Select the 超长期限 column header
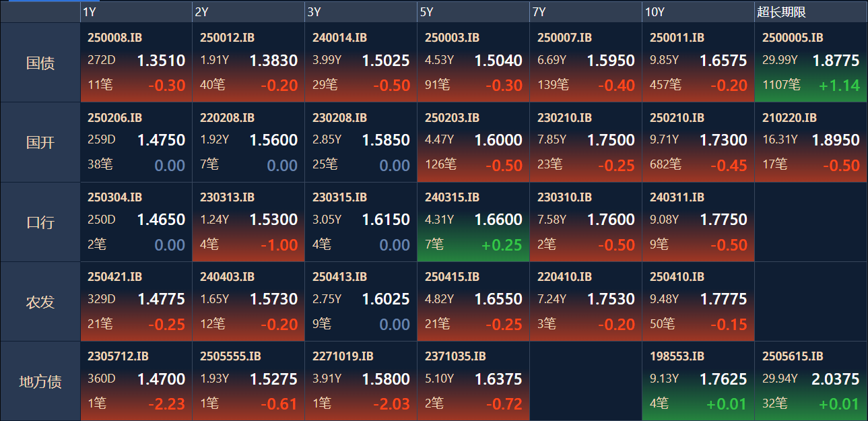The image size is (868, 421). pyautogui.click(x=811, y=12)
